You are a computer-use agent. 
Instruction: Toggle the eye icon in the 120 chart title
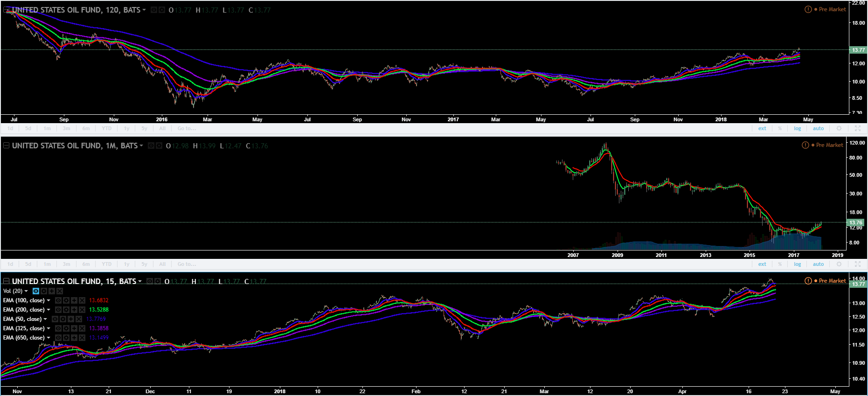point(154,10)
